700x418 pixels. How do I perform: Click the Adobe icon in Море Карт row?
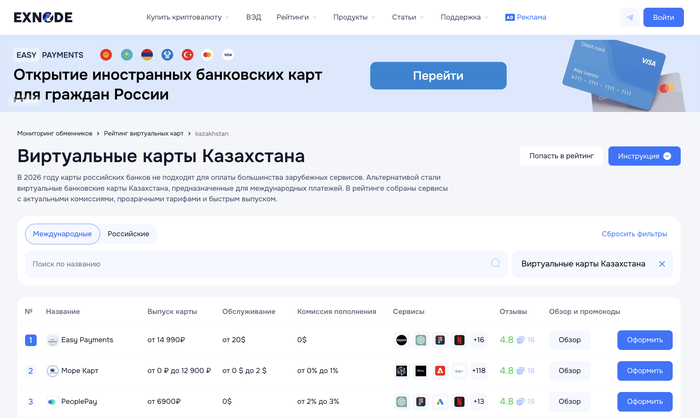440,371
